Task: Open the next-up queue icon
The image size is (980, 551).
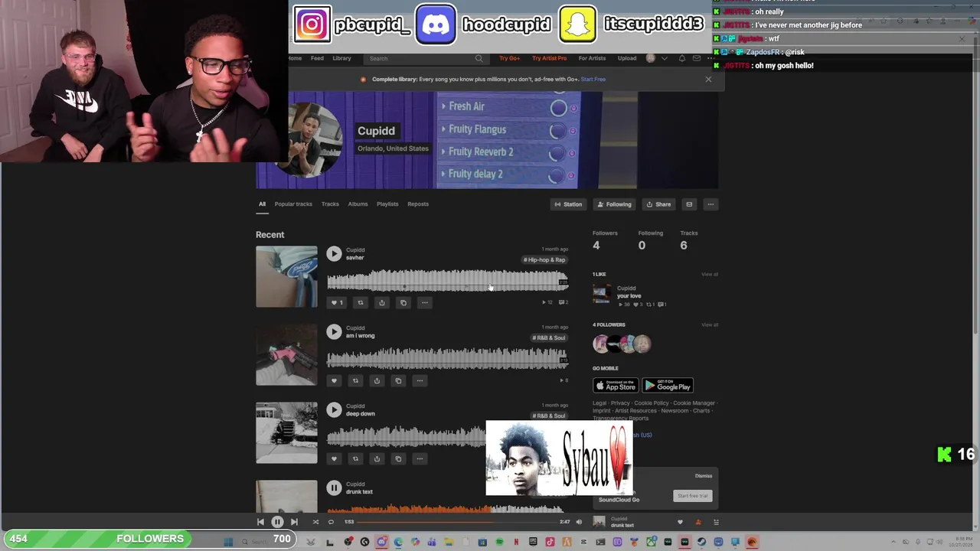Action: (x=716, y=522)
